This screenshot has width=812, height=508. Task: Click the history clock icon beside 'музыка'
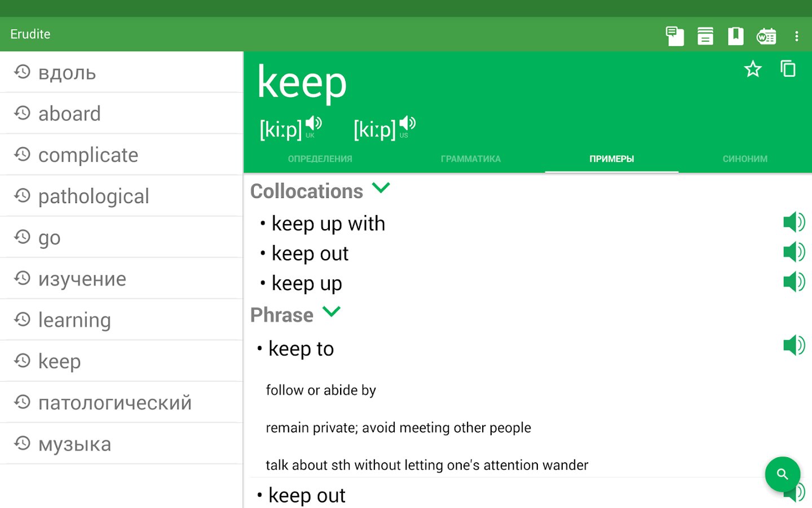22,443
